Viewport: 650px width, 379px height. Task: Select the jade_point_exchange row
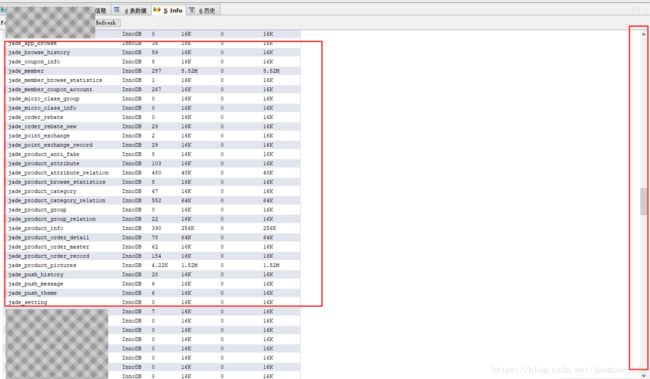tap(153, 136)
